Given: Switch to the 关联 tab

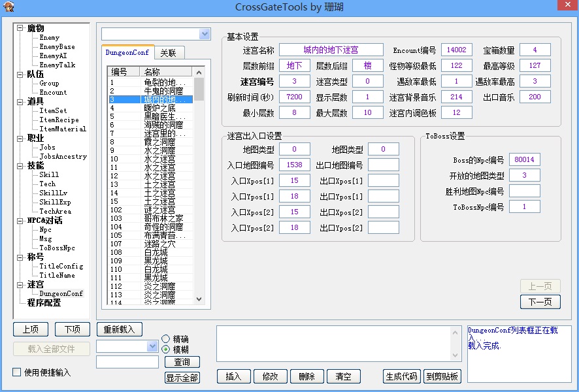Looking at the screenshot, I should pos(169,53).
